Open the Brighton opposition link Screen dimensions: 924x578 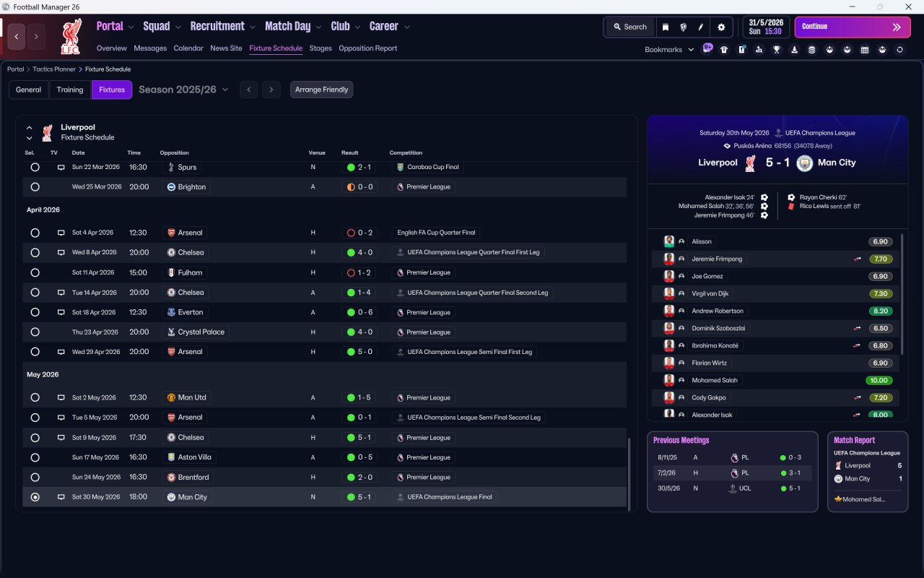click(186, 186)
